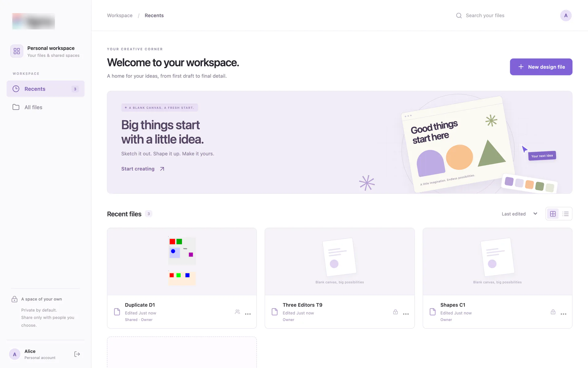
Task: Click the lock icon by A space of your own
Action: [x=14, y=299]
